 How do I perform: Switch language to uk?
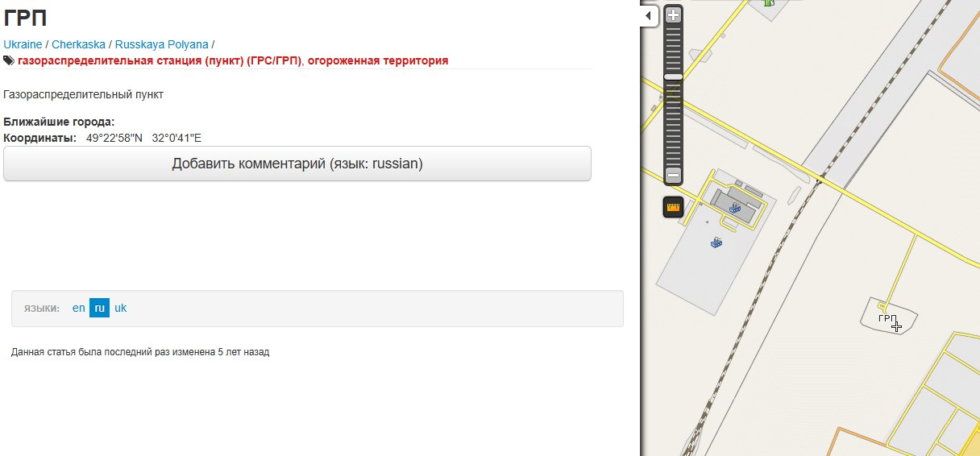tap(120, 308)
